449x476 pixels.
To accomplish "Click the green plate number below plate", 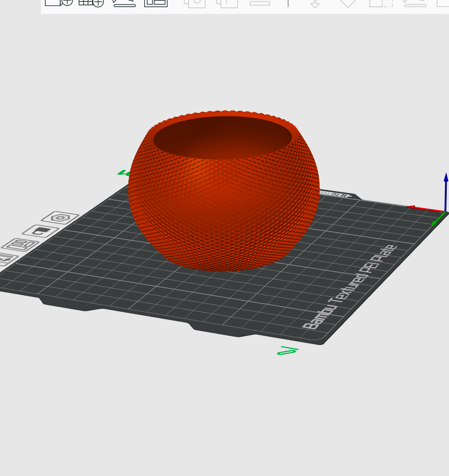I will click(x=287, y=351).
